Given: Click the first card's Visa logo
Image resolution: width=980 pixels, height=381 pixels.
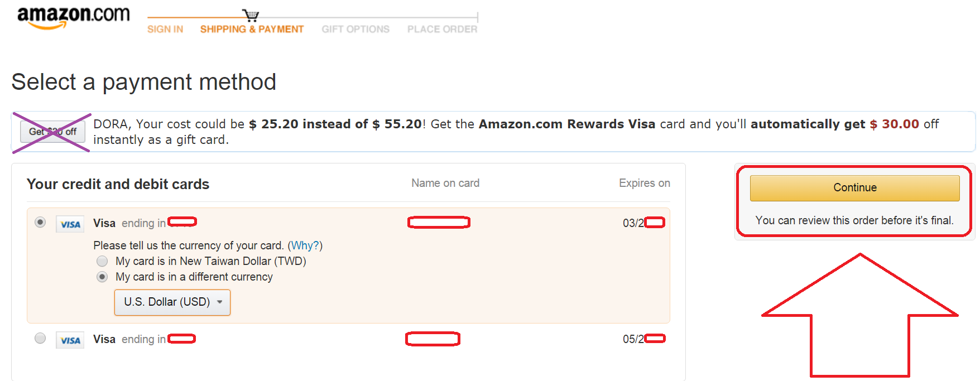Looking at the screenshot, I should pyautogui.click(x=70, y=224).
